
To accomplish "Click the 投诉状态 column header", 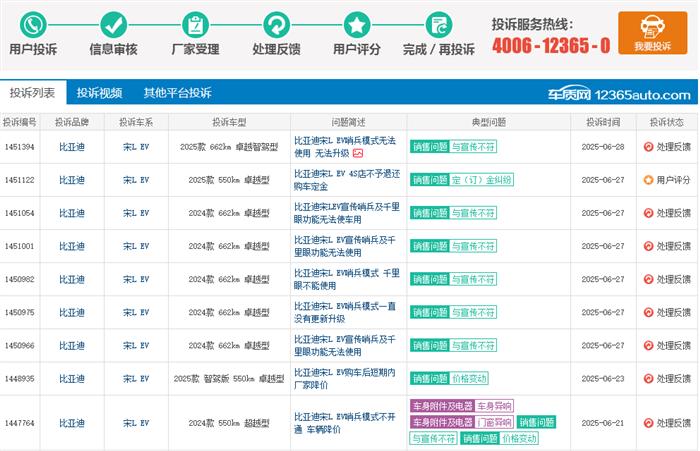I will coord(667,122).
